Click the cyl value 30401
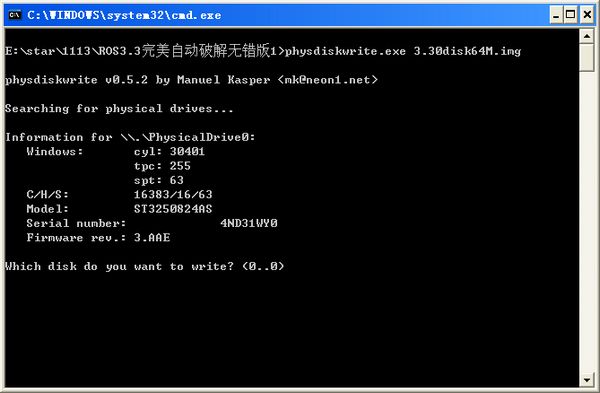The image size is (600, 393). 187,152
